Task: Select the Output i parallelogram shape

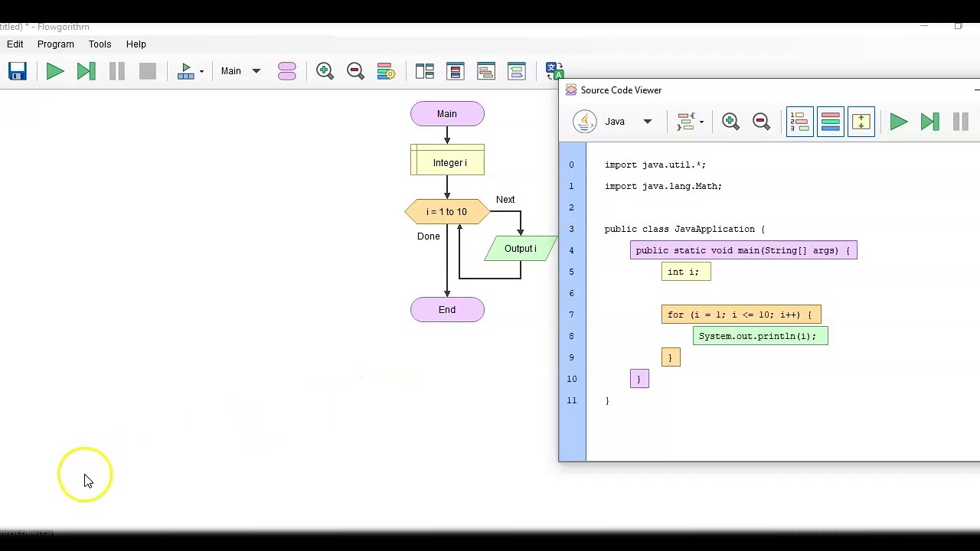Action: click(521, 249)
